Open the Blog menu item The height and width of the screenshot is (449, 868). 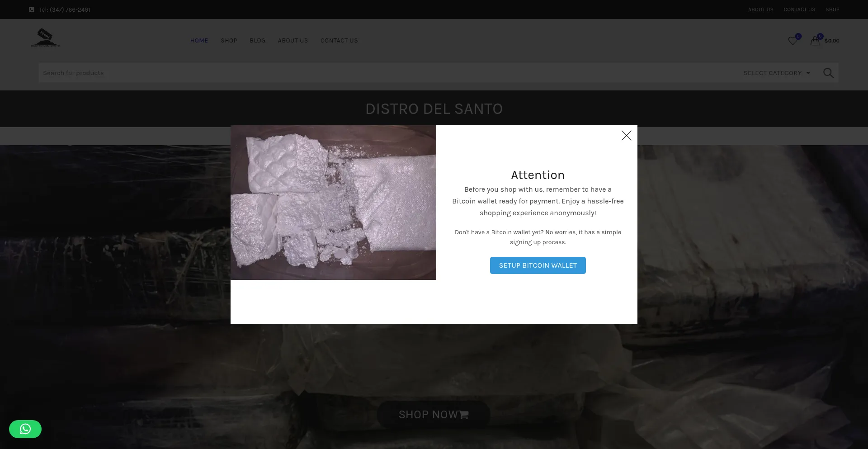257,41
